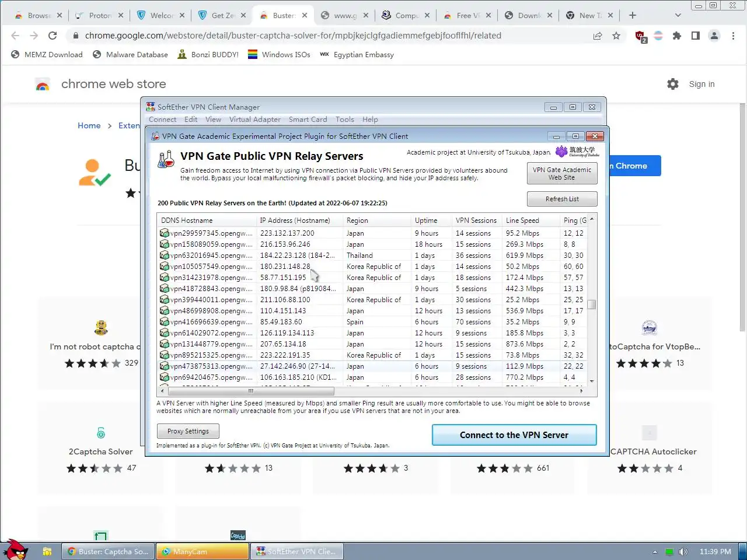Select server row with IP 216.153.96.246
The width and height of the screenshot is (747, 560).
372,244
